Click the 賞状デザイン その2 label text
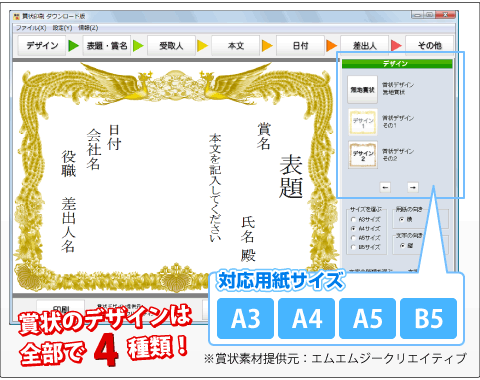 coord(398,155)
